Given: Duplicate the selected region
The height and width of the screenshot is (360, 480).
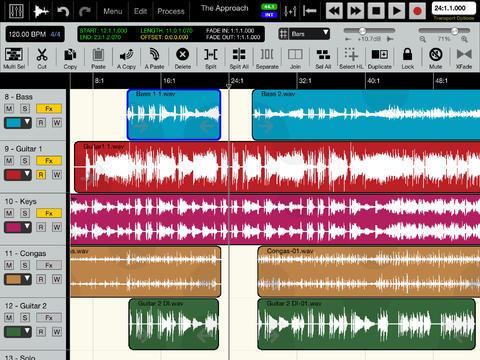Looking at the screenshot, I should click(380, 58).
